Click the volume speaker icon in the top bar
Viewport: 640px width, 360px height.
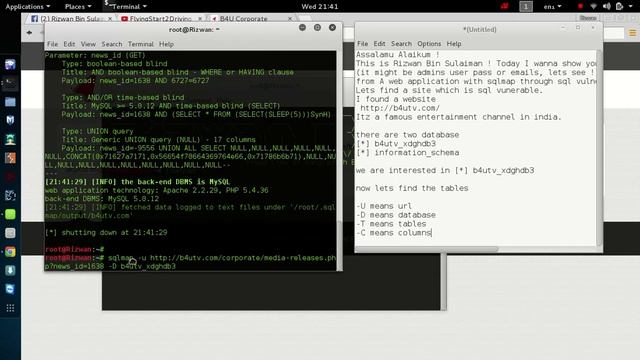click(x=607, y=7)
